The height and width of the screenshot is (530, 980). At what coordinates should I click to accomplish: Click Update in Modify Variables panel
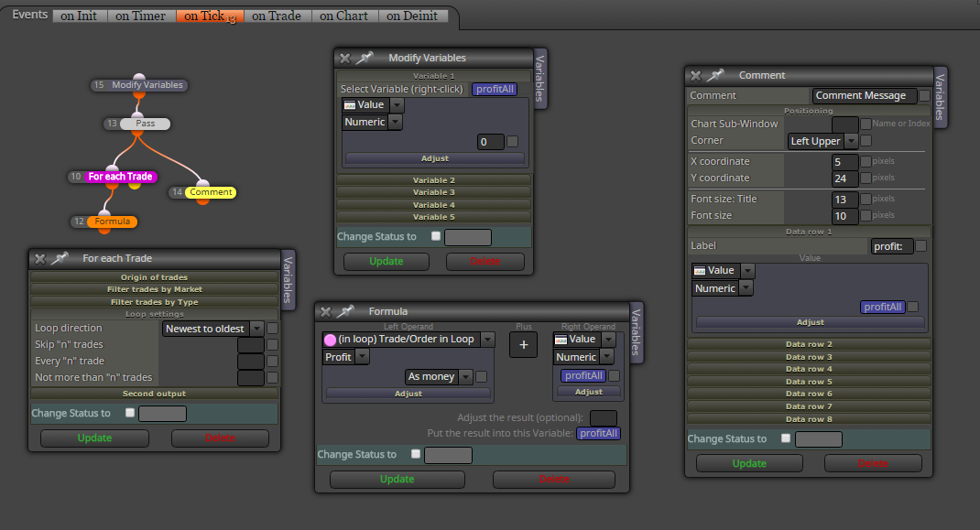(x=387, y=261)
